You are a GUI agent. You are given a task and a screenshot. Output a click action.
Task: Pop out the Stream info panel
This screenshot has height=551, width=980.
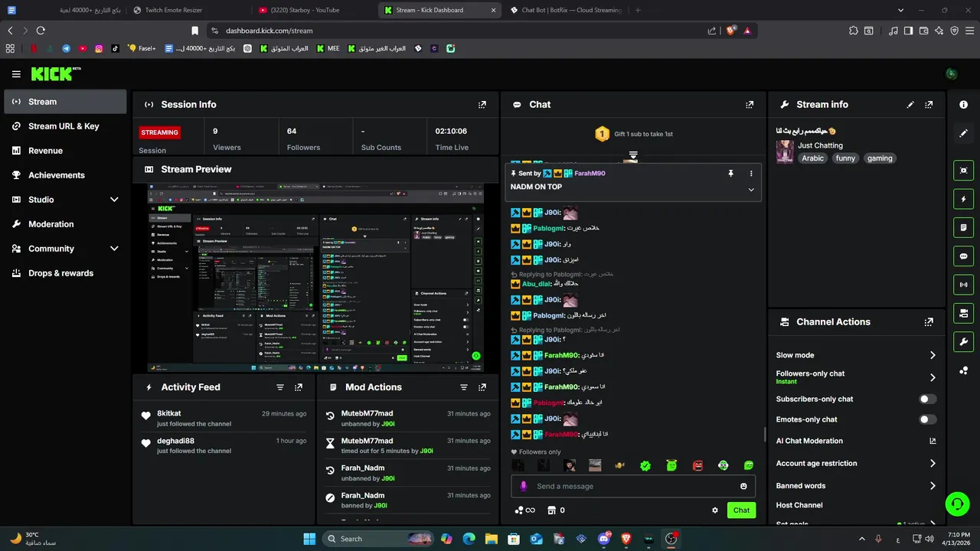click(x=929, y=105)
